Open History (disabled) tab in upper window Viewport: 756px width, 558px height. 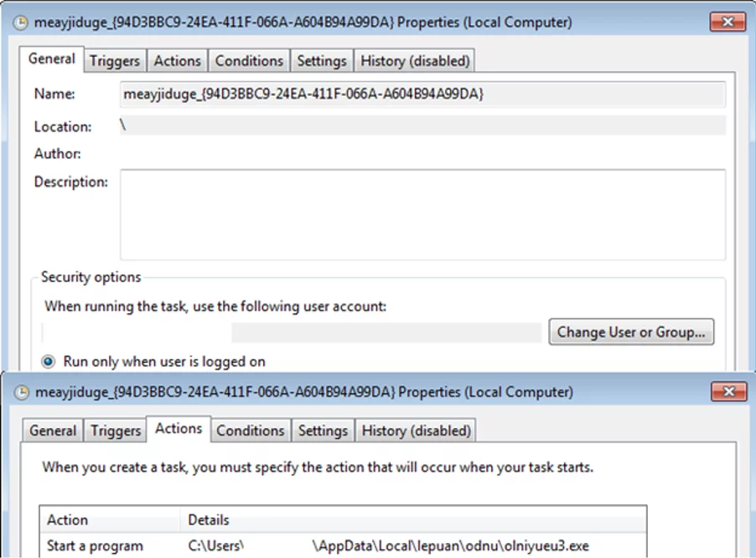(x=415, y=60)
